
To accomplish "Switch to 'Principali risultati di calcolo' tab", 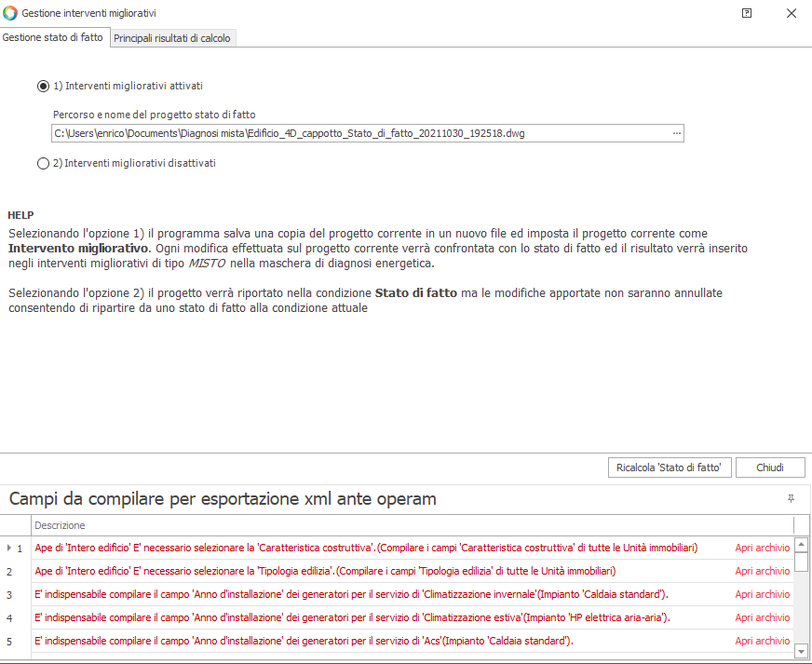I will coord(171,38).
